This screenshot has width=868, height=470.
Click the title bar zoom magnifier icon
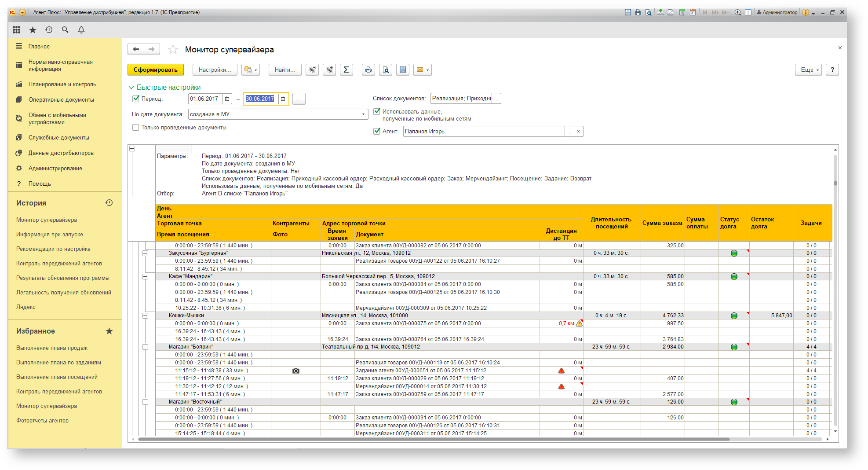point(738,12)
